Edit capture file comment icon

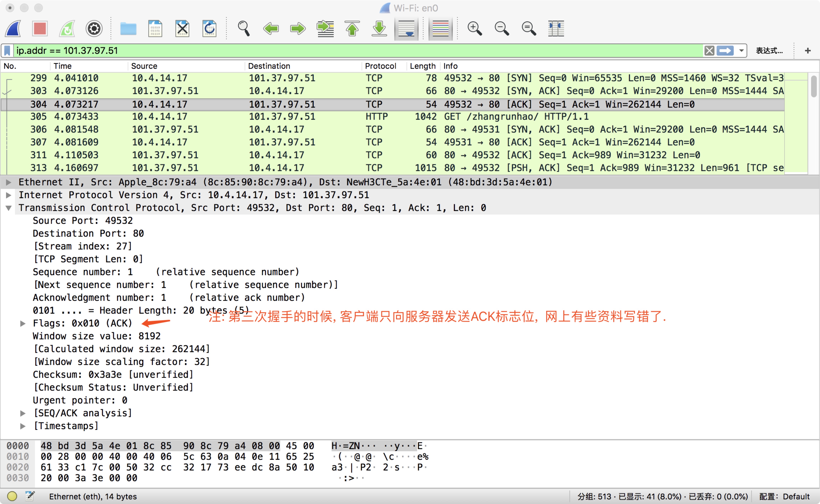coord(30,496)
